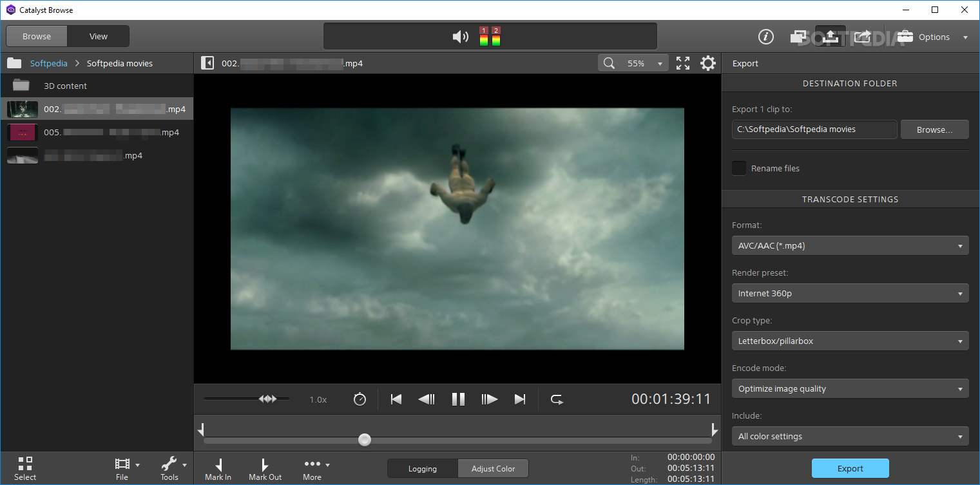Enable the Rename files checkbox
The width and height of the screenshot is (980, 485).
coord(739,168)
